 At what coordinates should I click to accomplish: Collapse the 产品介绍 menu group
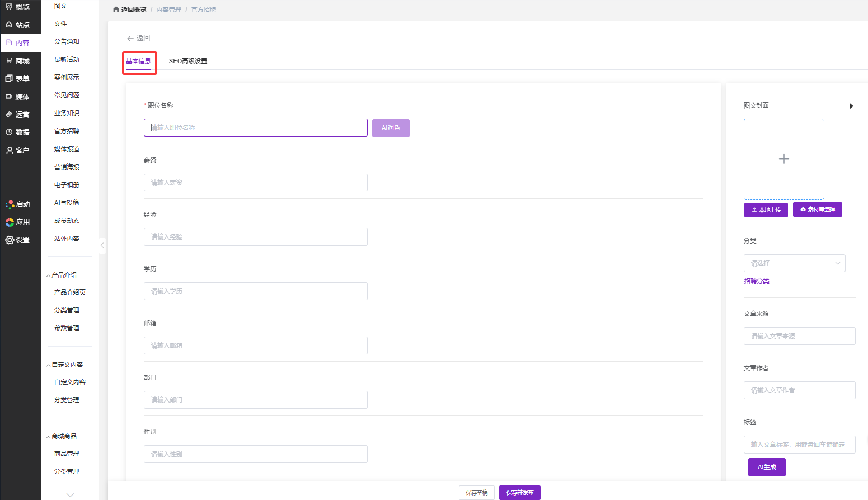tap(49, 275)
